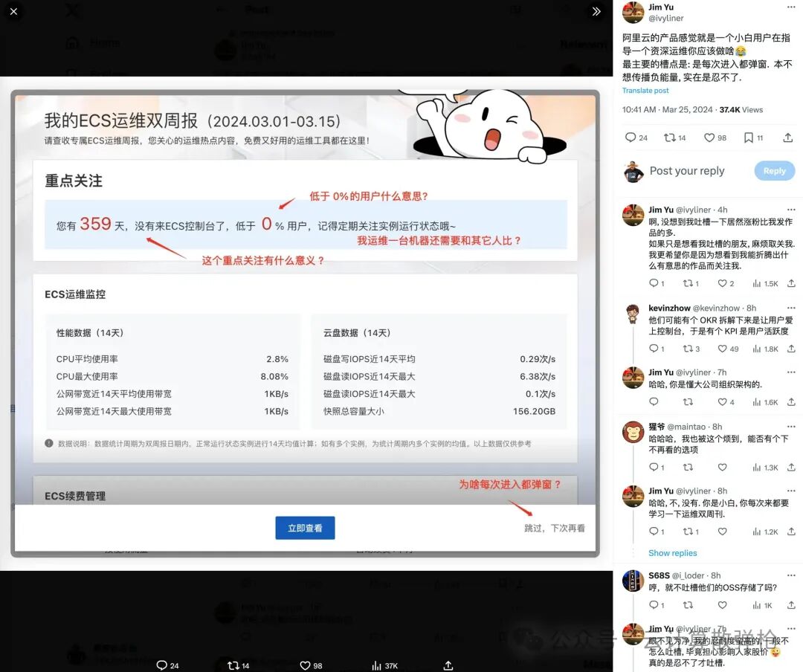
Task: Open kevinzhow's profile avatar
Action: click(x=633, y=314)
